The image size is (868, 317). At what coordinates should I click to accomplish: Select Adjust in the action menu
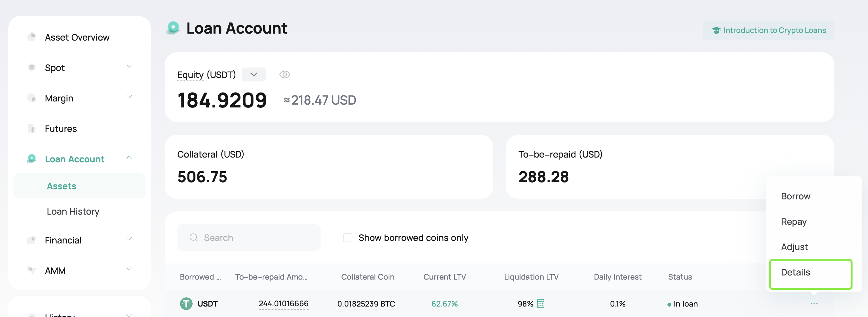tap(794, 247)
